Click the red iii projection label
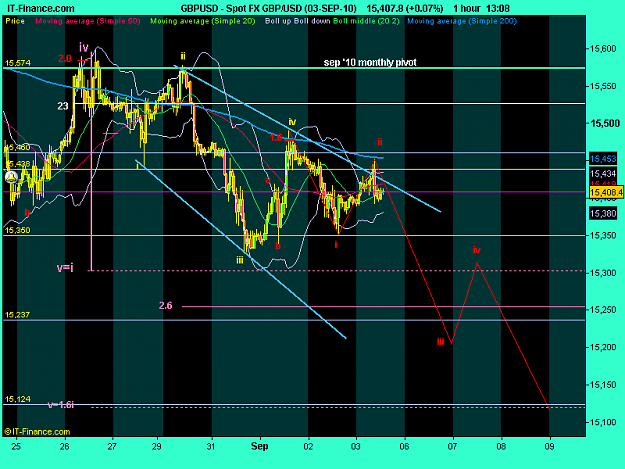Viewport: 625px width, 469px height. (x=440, y=341)
